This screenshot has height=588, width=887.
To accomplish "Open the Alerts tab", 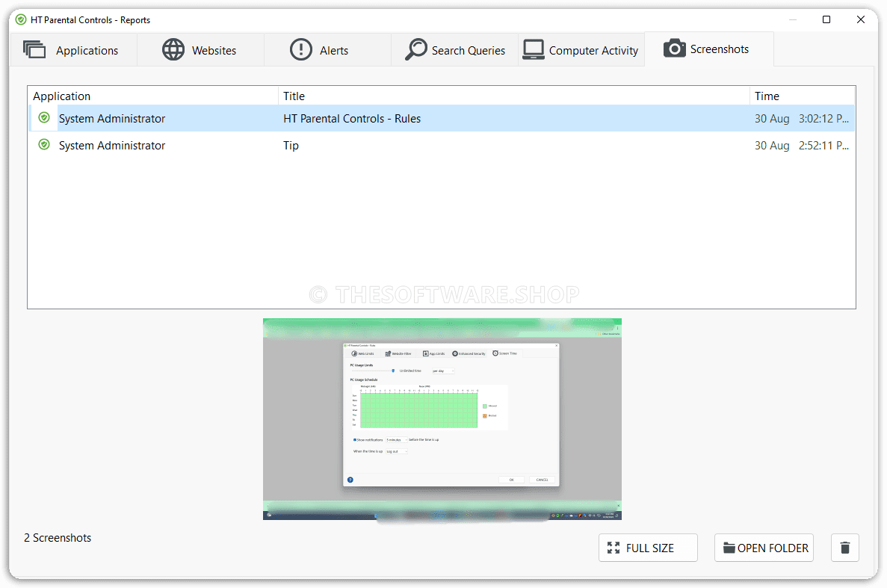I will pyautogui.click(x=327, y=50).
